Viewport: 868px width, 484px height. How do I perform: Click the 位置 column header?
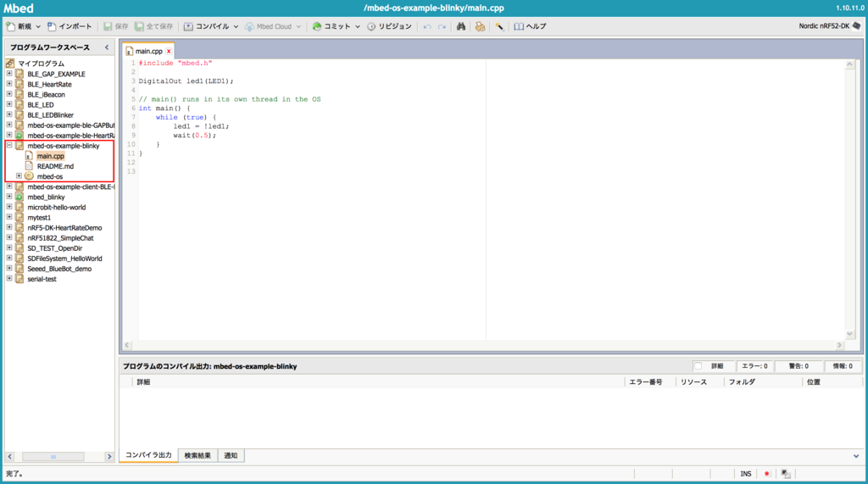(x=813, y=382)
